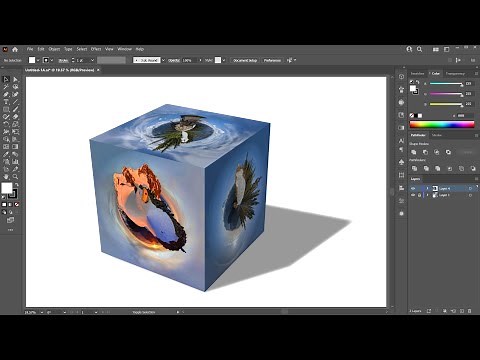
Task: Click the color spectrum bar in Color panel
Action: pyautogui.click(x=442, y=125)
